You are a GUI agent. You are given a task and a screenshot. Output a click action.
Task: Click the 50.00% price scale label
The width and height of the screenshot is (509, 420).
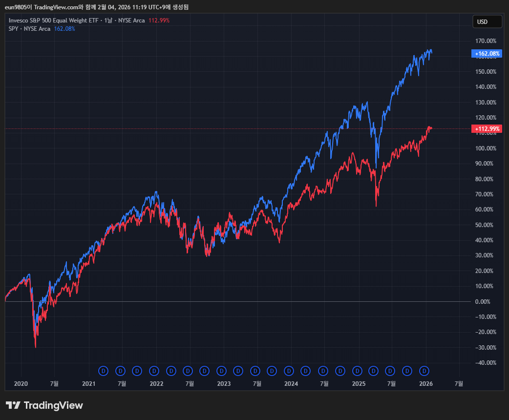tap(484, 225)
